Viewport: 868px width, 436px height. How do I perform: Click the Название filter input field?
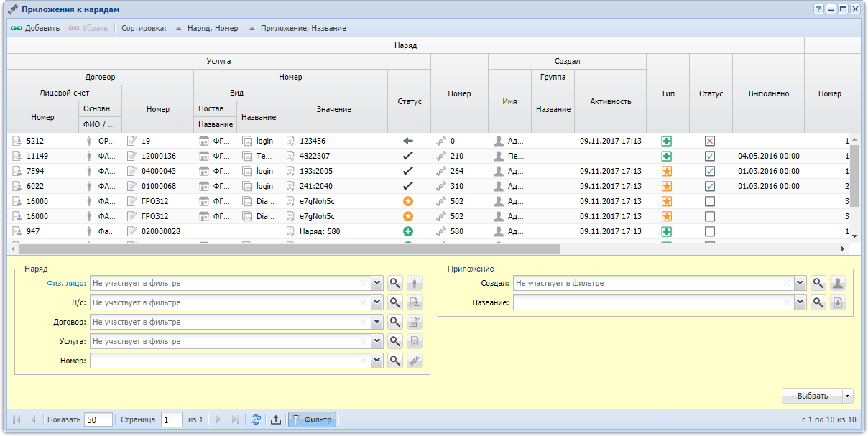(653, 302)
